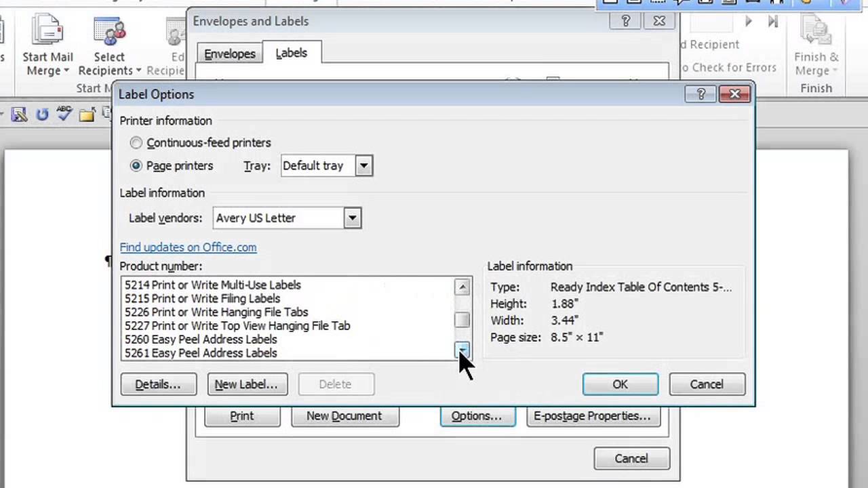Screen dimensions: 868x488
Task: Select 5214 Print or Write Multi-Use Labels
Action: point(287,285)
